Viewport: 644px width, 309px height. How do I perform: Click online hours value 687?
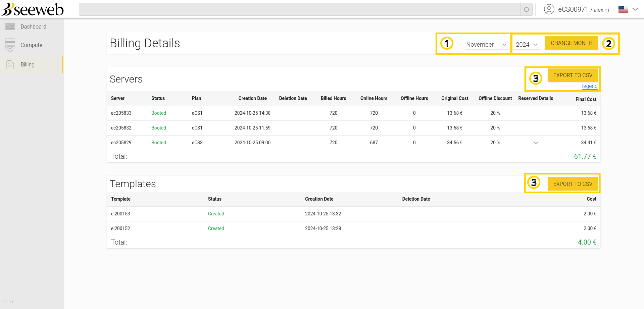point(374,143)
